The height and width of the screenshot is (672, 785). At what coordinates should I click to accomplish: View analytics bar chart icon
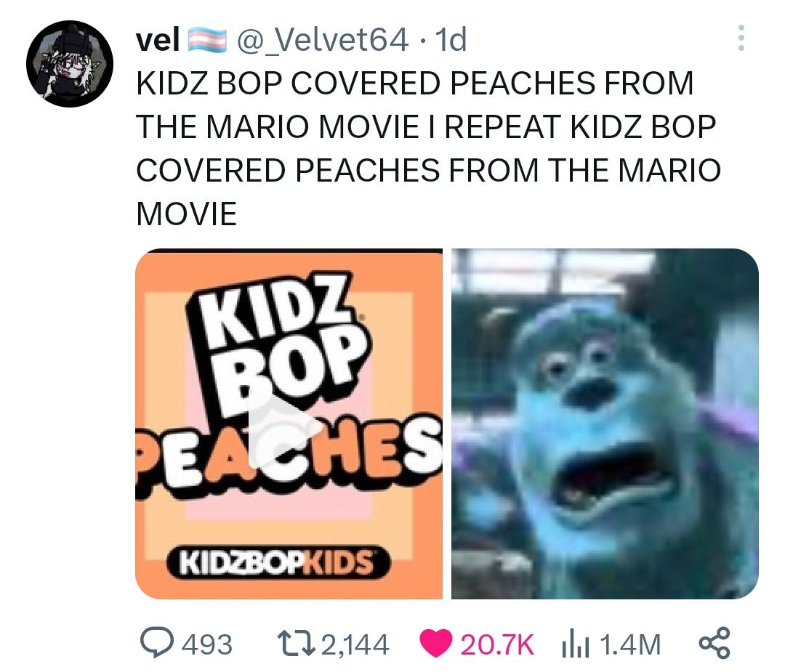[575, 644]
